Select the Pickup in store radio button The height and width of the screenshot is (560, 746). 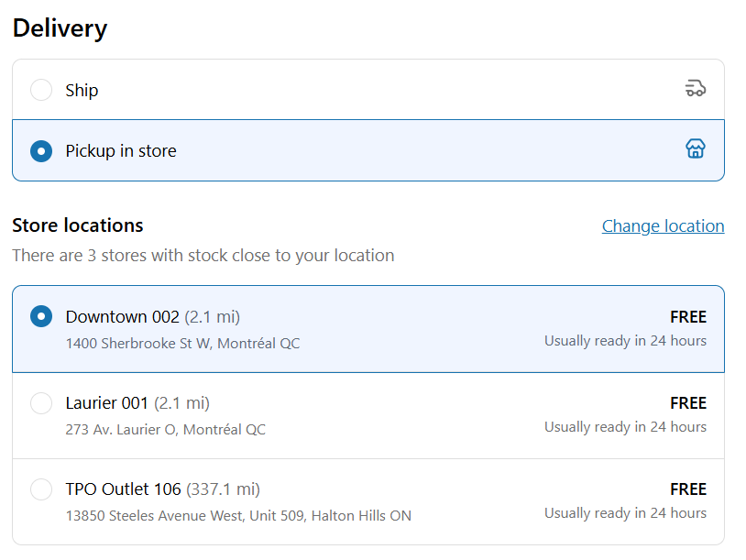click(x=41, y=151)
